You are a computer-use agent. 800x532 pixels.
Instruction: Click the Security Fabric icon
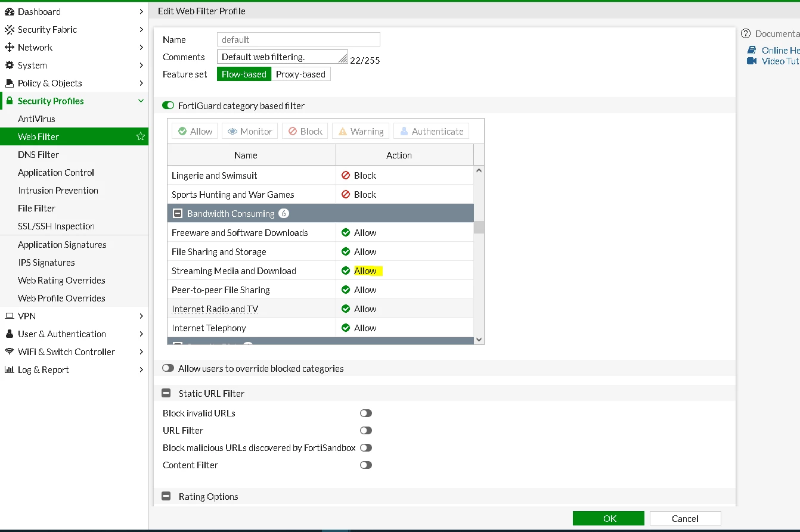click(x=9, y=29)
